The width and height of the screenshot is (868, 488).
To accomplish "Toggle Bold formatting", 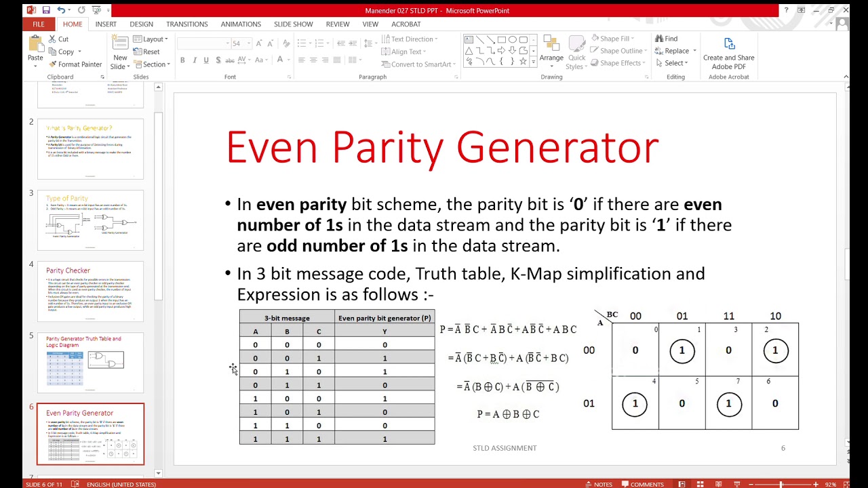I will click(x=182, y=60).
